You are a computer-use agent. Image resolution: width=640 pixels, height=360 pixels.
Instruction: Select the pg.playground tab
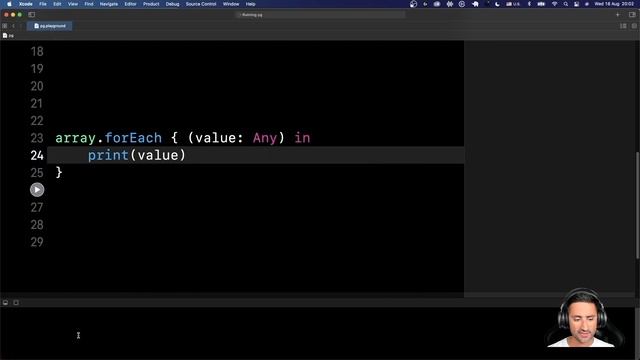pyautogui.click(x=50, y=26)
